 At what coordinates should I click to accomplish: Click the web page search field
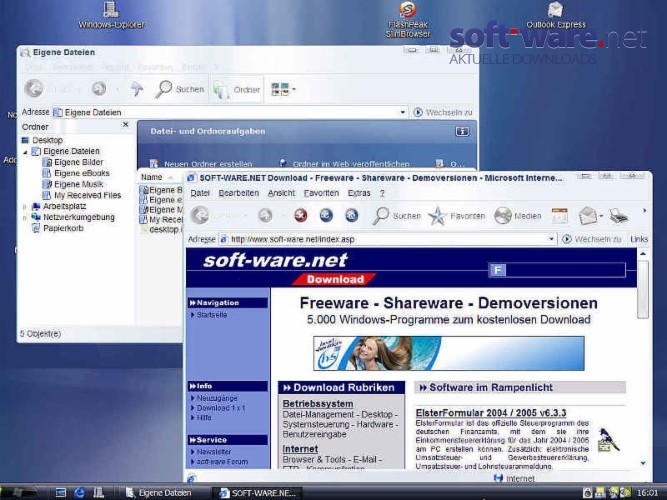(565, 270)
